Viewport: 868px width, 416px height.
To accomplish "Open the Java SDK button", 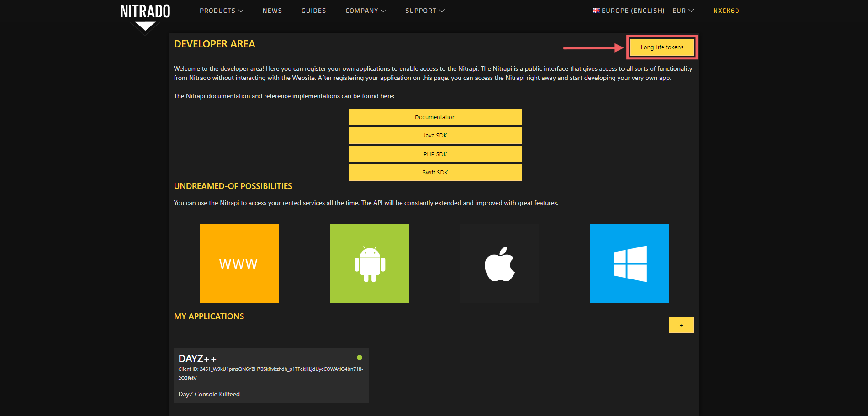I will (x=435, y=135).
